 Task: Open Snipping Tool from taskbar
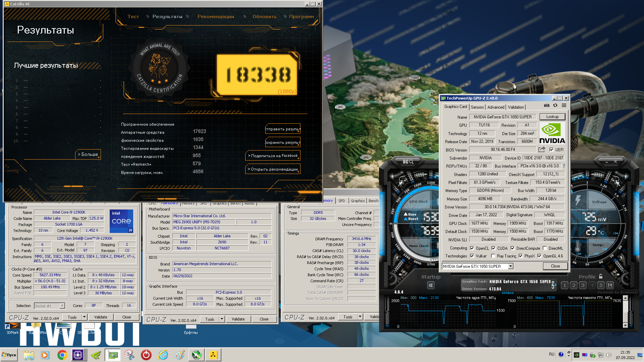(x=129, y=355)
